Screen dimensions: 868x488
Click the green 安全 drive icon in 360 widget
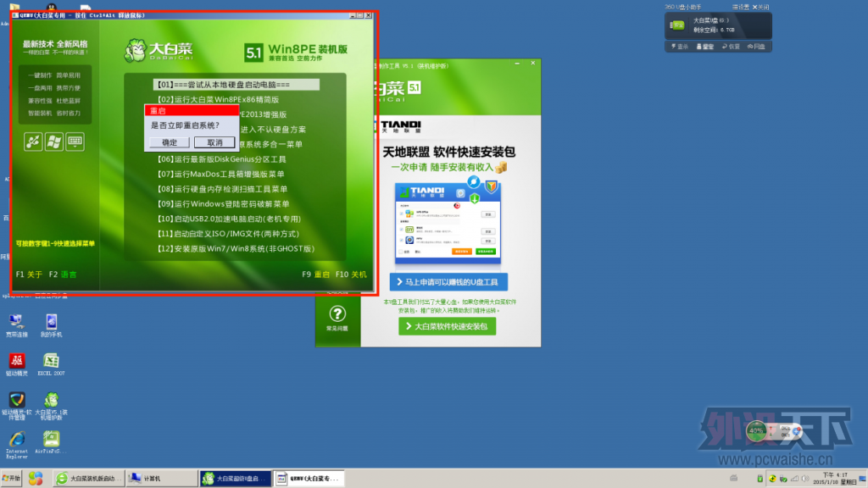coord(677,25)
